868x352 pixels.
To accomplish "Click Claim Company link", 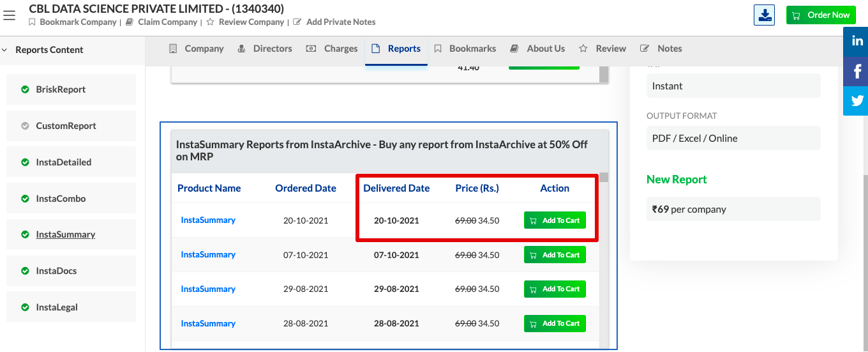I will click(x=162, y=22).
